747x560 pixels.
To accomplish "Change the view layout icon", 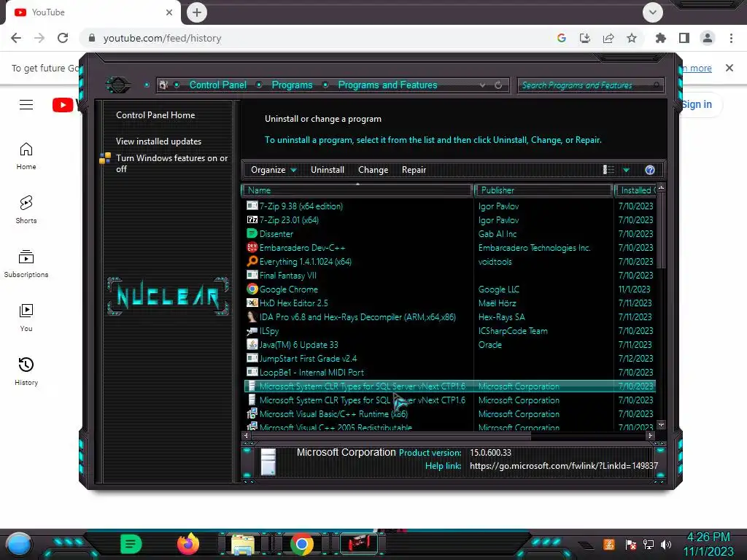I will click(x=609, y=170).
